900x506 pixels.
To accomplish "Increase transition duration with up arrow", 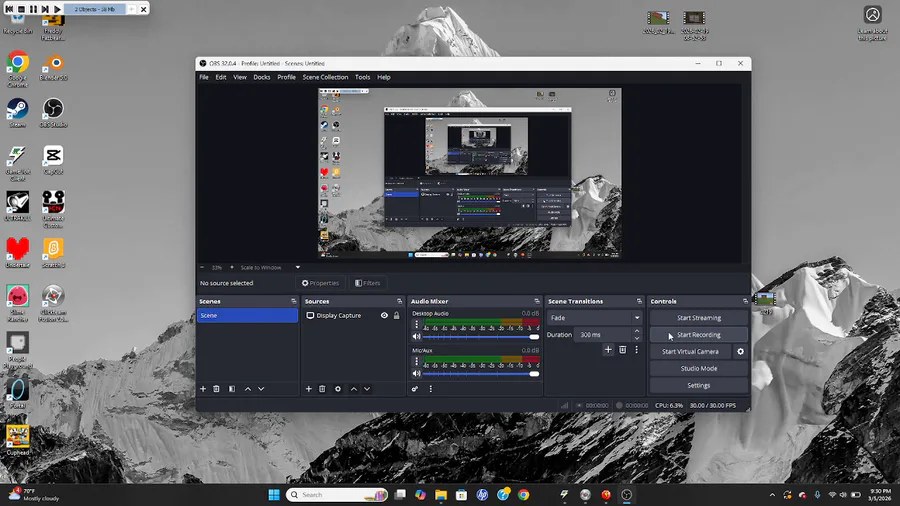I will (637, 331).
